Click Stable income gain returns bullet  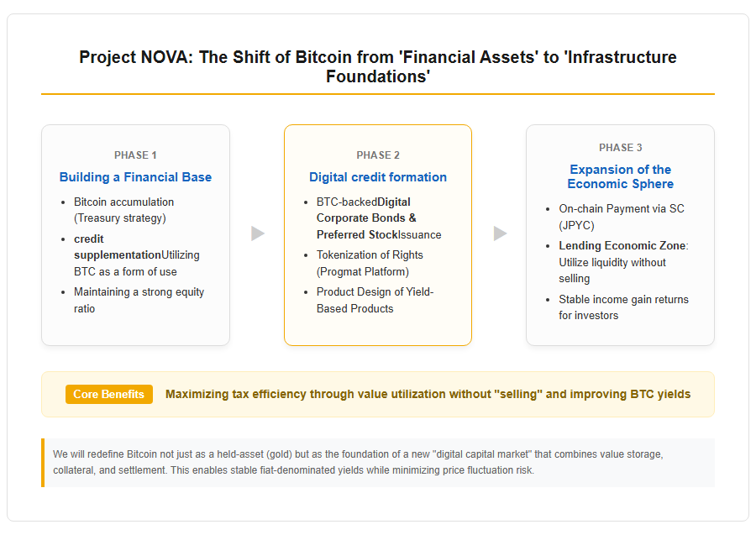pos(624,307)
